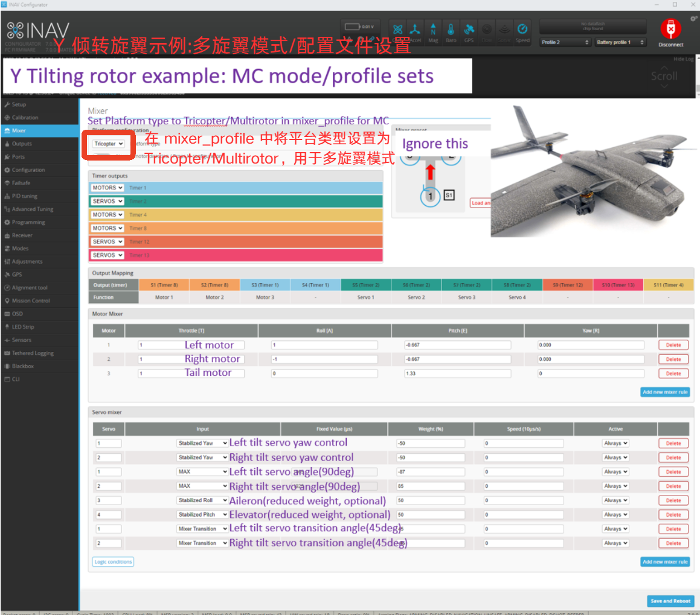The height and width of the screenshot is (615, 700).
Task: Delete motor 1 mixer rule
Action: coord(673,345)
